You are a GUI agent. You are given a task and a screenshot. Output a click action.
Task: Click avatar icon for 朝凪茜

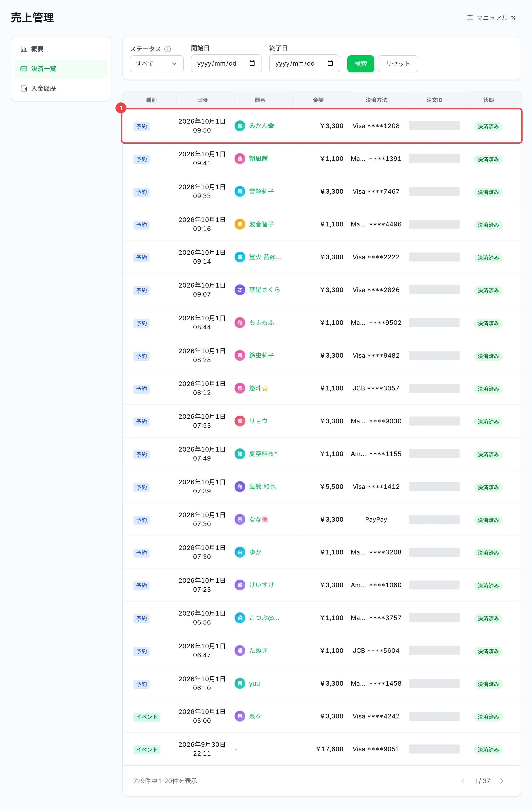coord(239,159)
